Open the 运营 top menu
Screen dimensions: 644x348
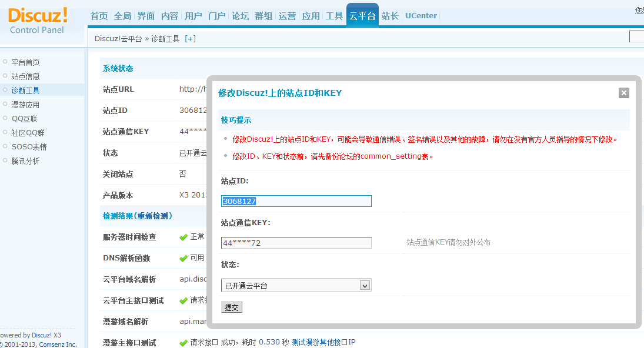click(x=287, y=16)
